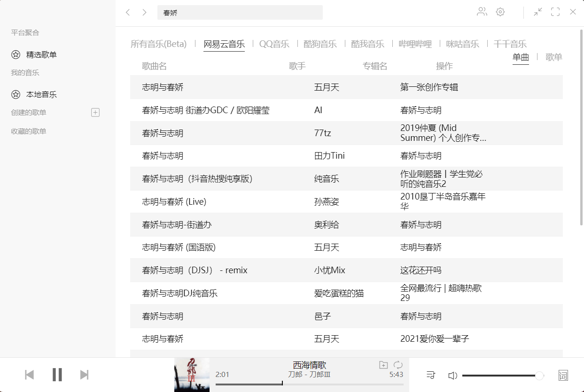Screen dimensions: 584x392
Task: Open 西海情歌 album cover thumbnail
Action: coord(192,375)
